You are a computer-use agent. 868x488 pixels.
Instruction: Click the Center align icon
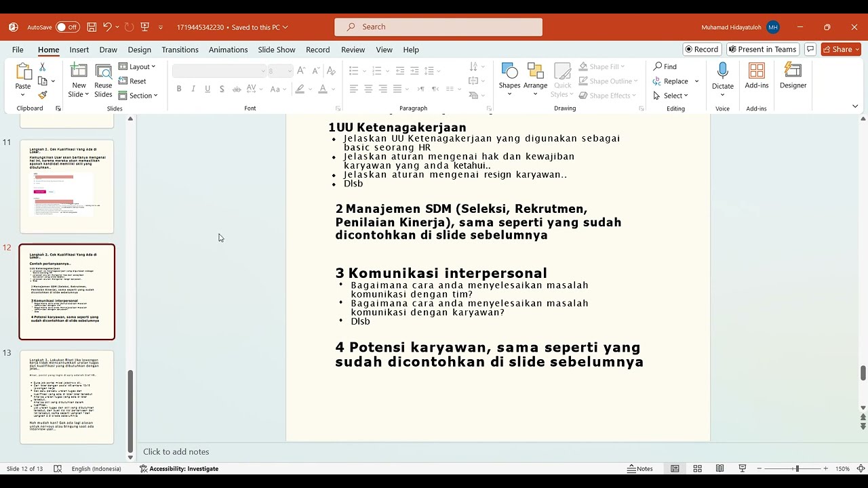coord(368,89)
